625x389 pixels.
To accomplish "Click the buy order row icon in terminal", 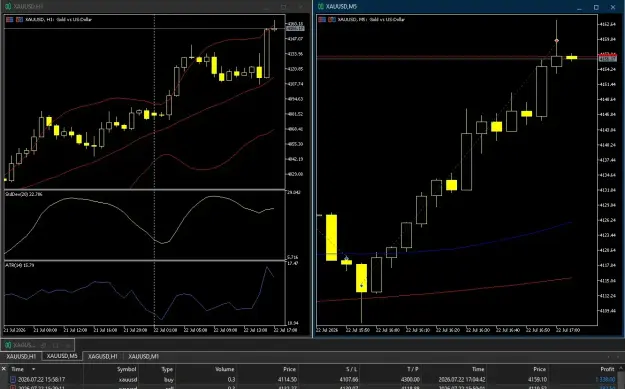I will point(13,379).
